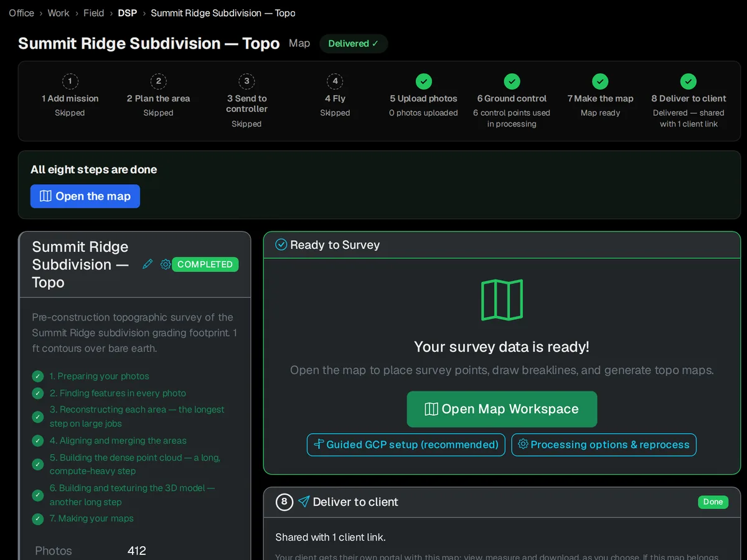
Task: Click the step 1 Add mission circle
Action: [70, 81]
